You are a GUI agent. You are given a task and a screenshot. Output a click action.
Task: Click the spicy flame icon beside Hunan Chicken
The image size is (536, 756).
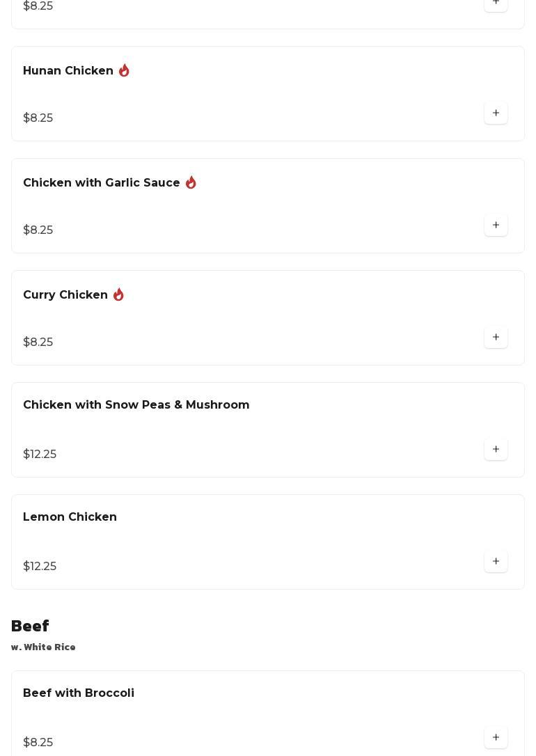point(124,70)
